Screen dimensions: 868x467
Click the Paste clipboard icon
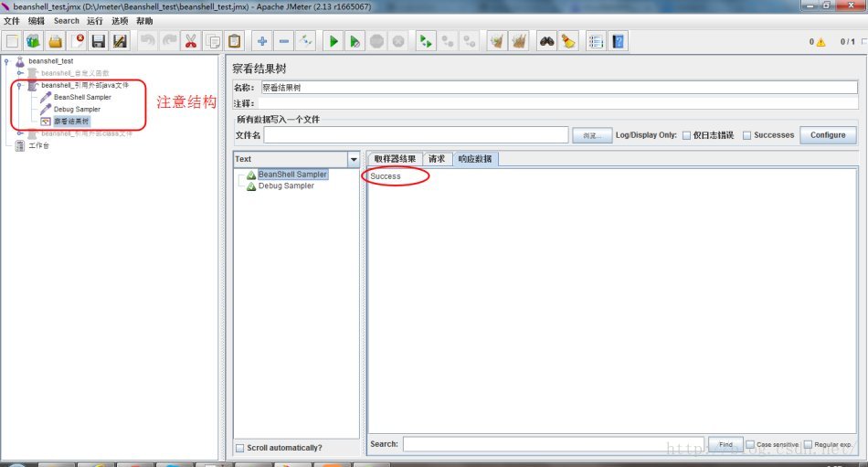234,41
